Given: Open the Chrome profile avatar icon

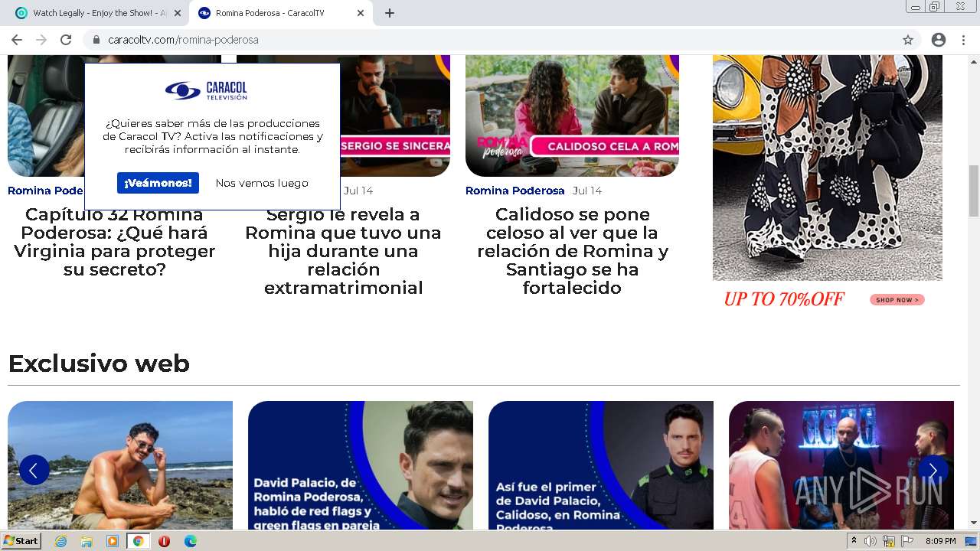Looking at the screenshot, I should coord(939,40).
